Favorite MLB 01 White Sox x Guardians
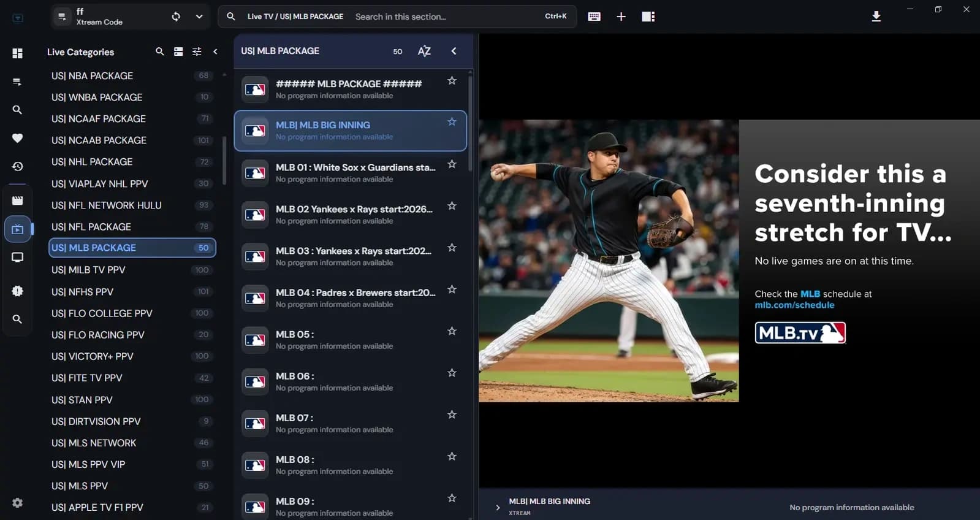Screen dimensions: 980x520 click(452, 164)
